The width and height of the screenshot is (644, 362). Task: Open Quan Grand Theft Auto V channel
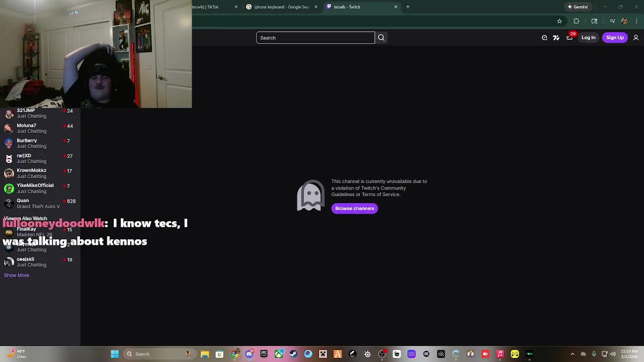coord(40,204)
